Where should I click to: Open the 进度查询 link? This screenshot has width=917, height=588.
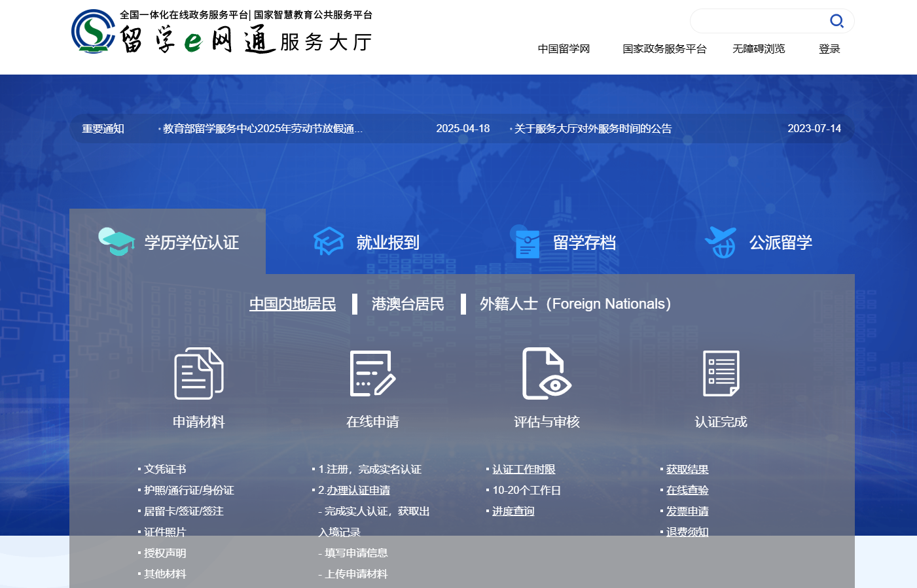513,511
